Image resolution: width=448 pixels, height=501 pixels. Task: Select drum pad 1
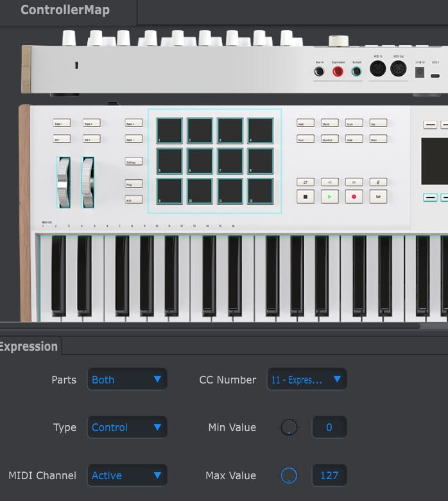(169, 130)
